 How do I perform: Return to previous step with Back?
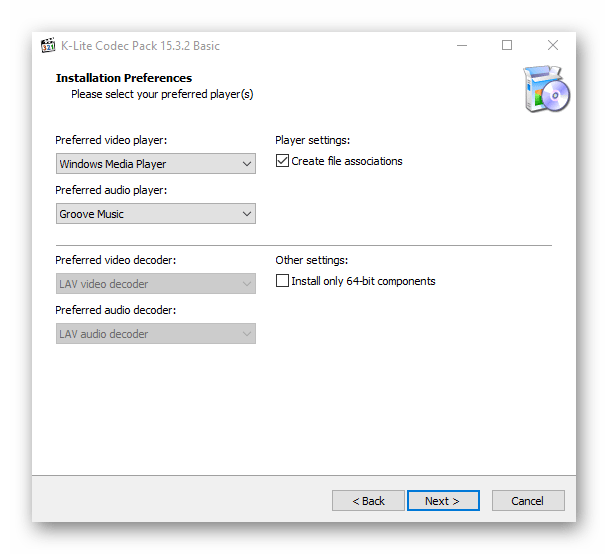click(x=368, y=500)
